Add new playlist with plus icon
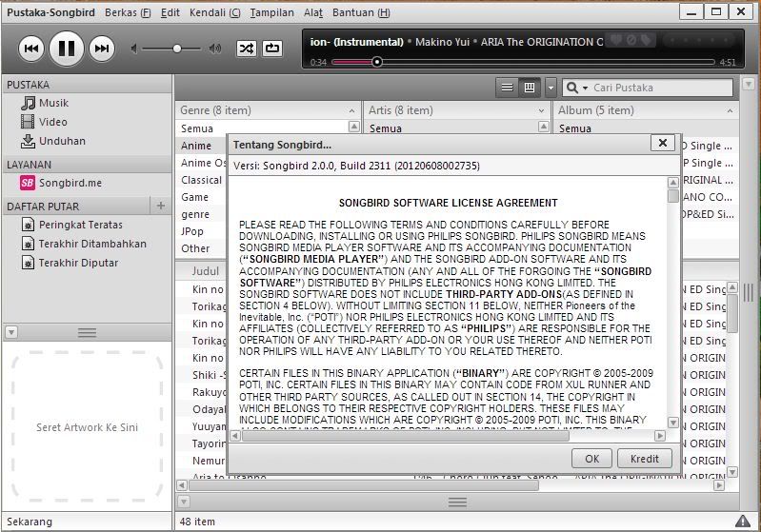761x532 pixels. pos(161,206)
